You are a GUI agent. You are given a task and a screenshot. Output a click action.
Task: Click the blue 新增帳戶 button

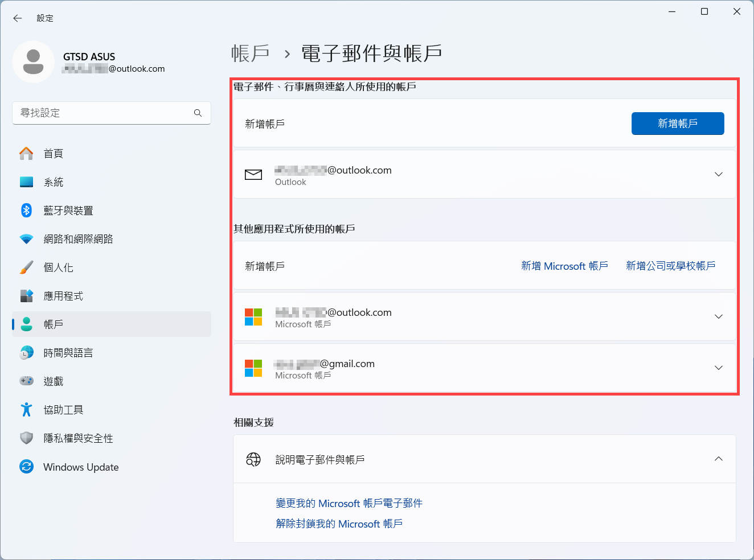click(678, 123)
